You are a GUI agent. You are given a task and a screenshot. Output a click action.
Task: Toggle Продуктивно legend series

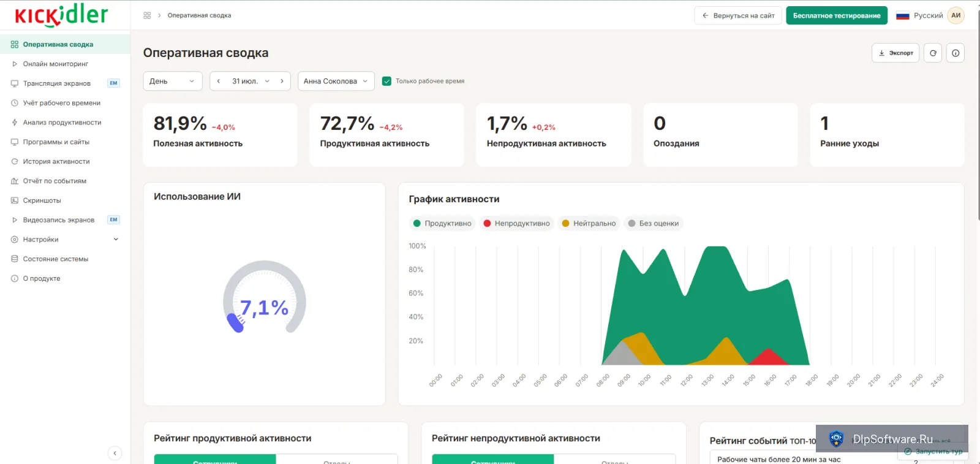point(442,224)
